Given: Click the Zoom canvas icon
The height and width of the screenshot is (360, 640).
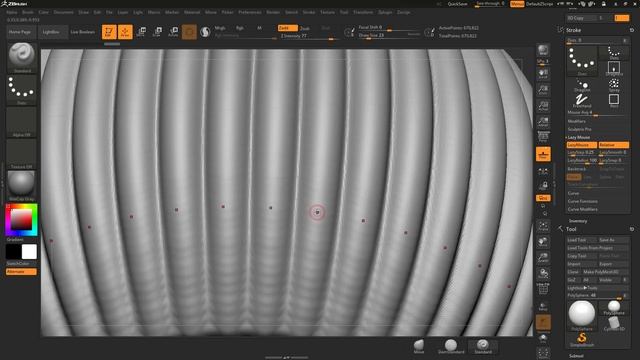Looking at the screenshot, I should point(543,90).
